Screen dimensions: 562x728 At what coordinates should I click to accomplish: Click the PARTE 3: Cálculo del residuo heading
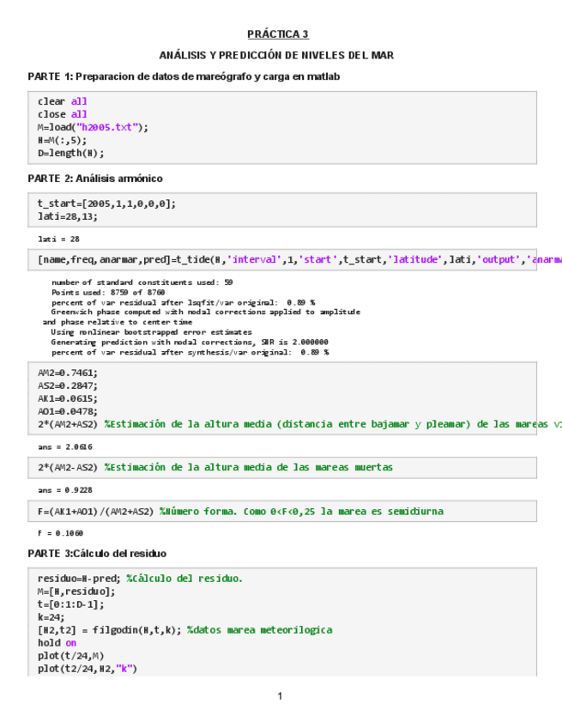coord(97,554)
